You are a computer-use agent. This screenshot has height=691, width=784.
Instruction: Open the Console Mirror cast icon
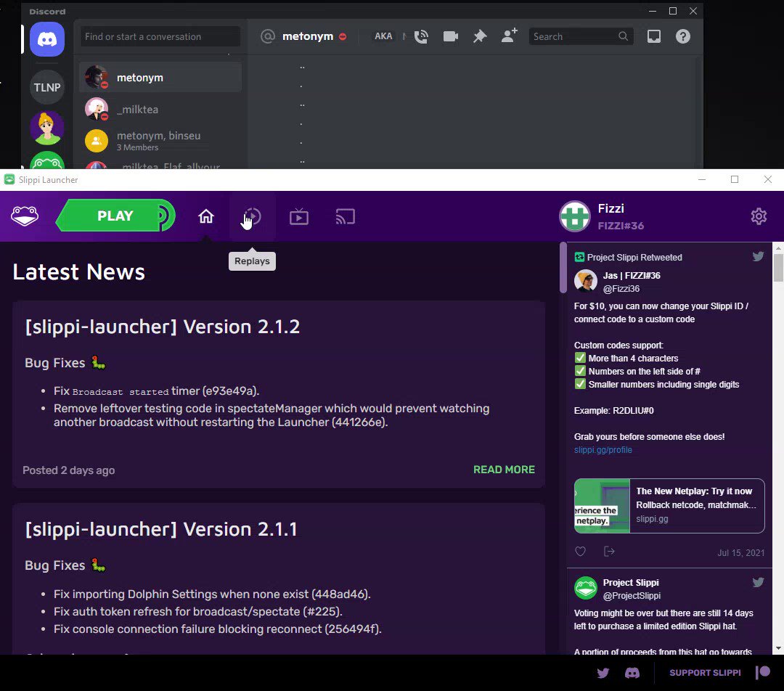(346, 216)
